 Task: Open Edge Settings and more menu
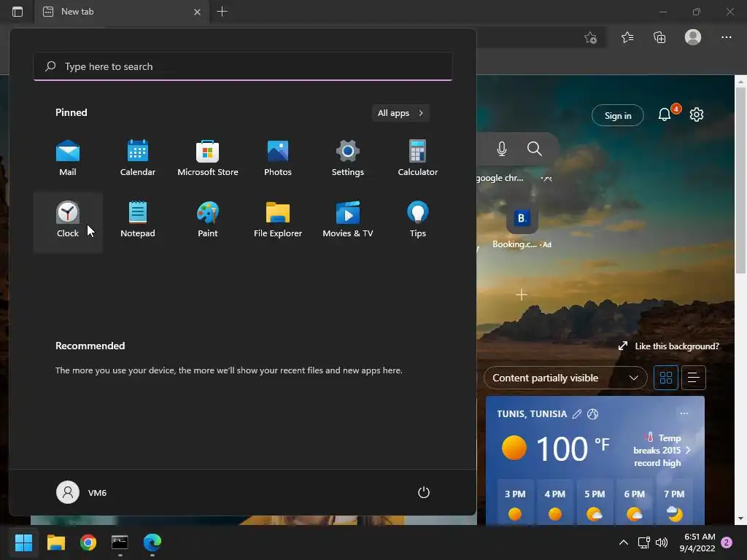coord(726,37)
